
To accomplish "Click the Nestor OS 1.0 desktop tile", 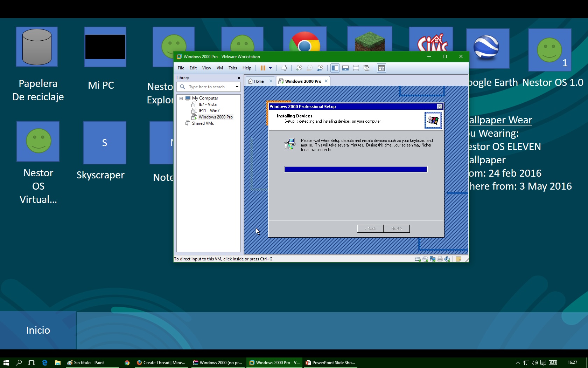I will (x=550, y=50).
